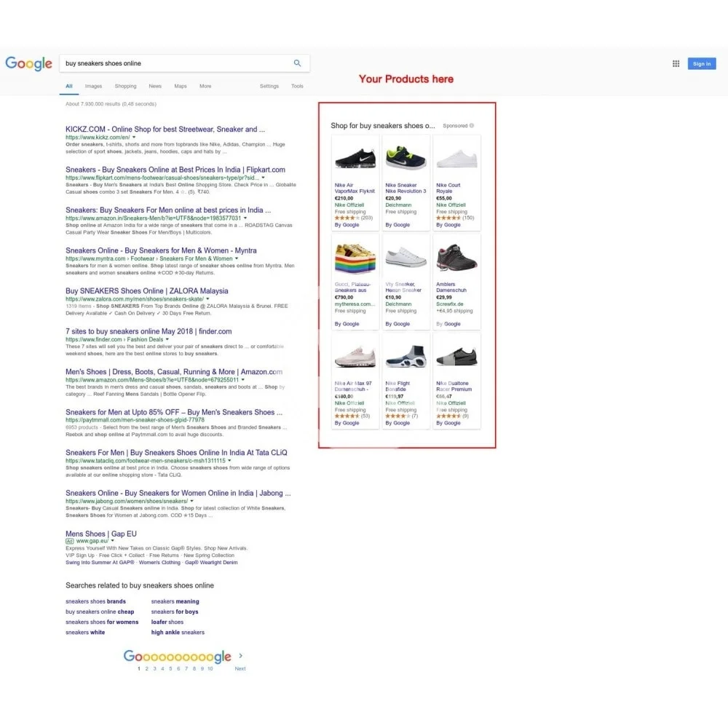Switch to the Shopping search tab
728x728 pixels.
[x=125, y=86]
